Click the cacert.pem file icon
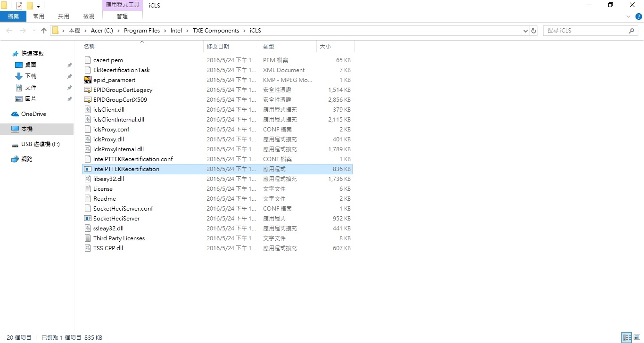Screen dimensions: 644x343 tap(87, 60)
